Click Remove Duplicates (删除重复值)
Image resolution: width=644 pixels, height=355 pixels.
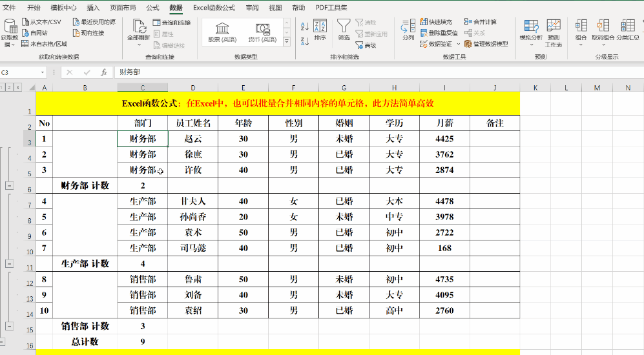[439, 33]
